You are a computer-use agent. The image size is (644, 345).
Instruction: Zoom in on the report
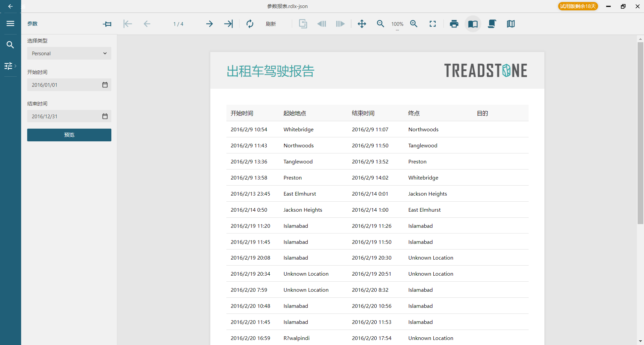click(x=414, y=24)
